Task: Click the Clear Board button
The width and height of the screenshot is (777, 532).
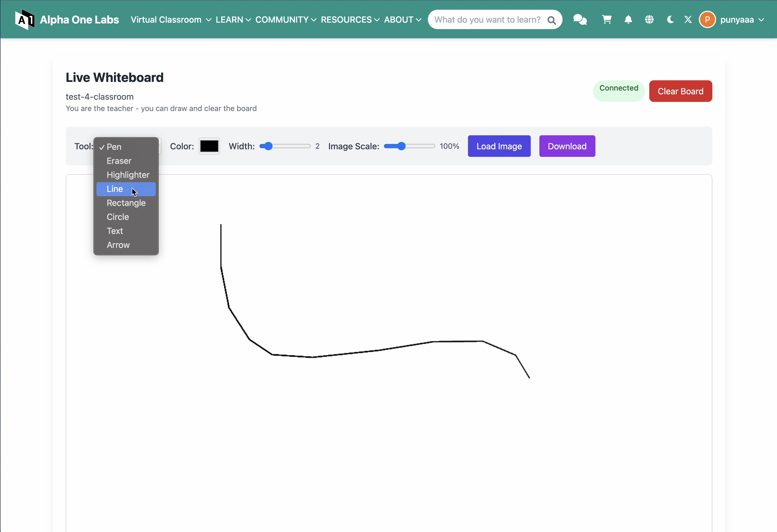Action: 680,91
